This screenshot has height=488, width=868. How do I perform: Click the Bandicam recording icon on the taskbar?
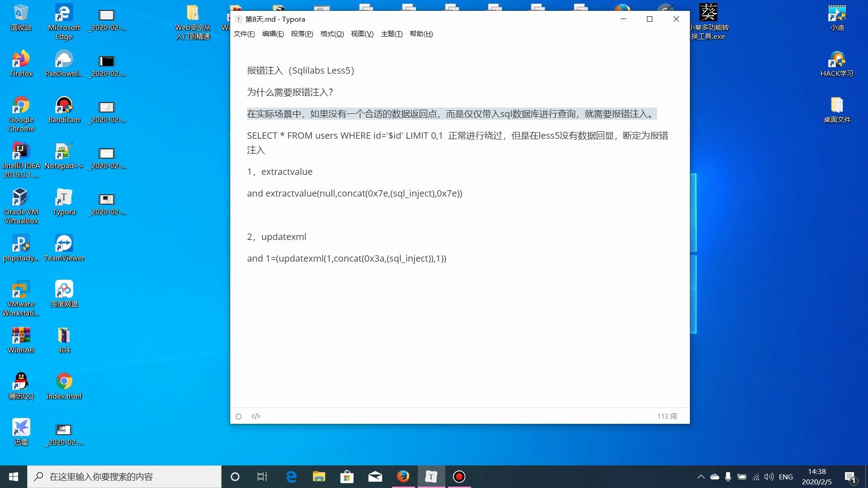(459, 476)
